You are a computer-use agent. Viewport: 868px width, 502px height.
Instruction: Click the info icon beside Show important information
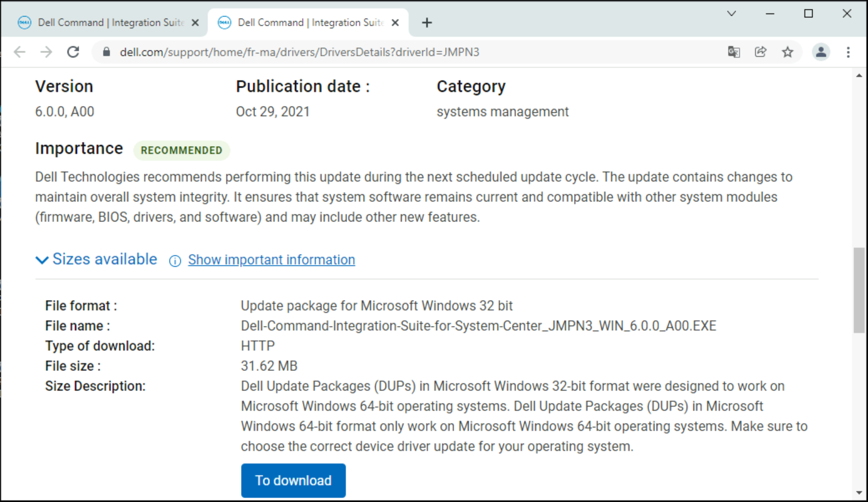pyautogui.click(x=175, y=261)
